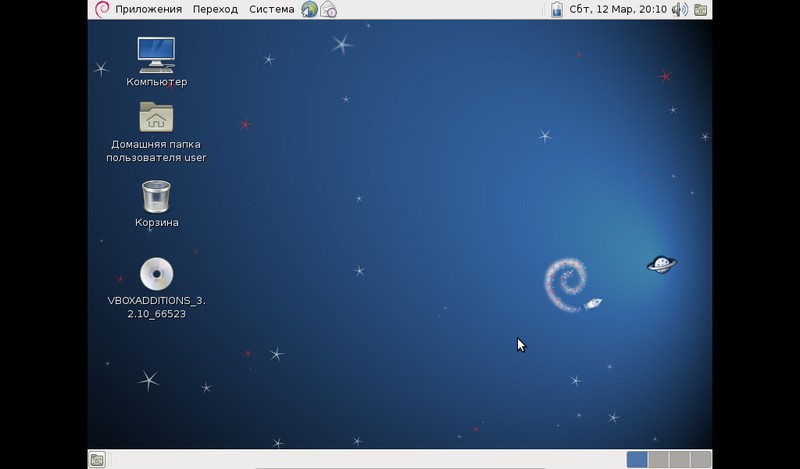Image resolution: width=800 pixels, height=469 pixels.
Task: Switch to the fourth workspace
Action: click(701, 459)
